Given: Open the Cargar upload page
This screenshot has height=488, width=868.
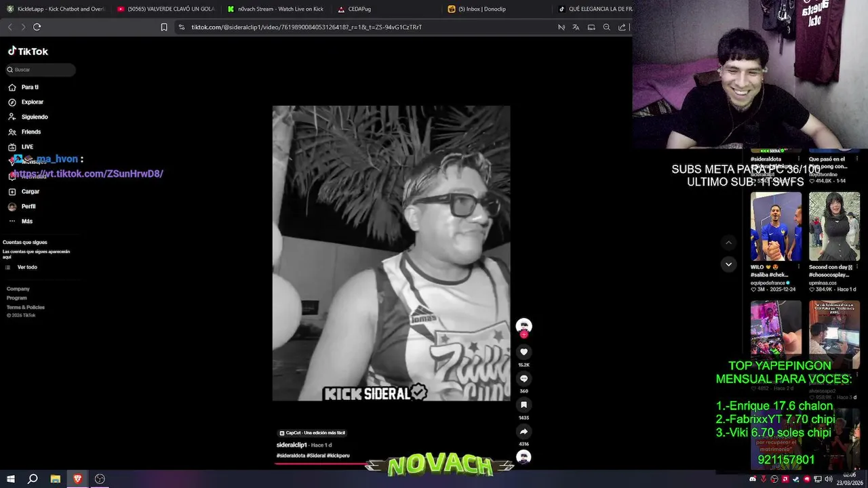Looking at the screenshot, I should tap(24, 192).
